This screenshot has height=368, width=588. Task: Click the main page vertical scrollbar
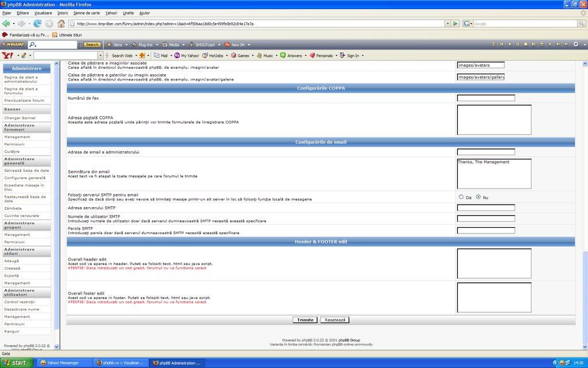point(585,205)
